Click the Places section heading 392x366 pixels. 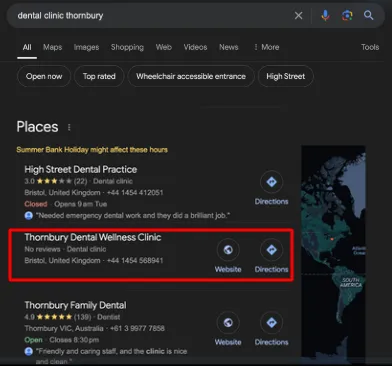pyautogui.click(x=37, y=127)
